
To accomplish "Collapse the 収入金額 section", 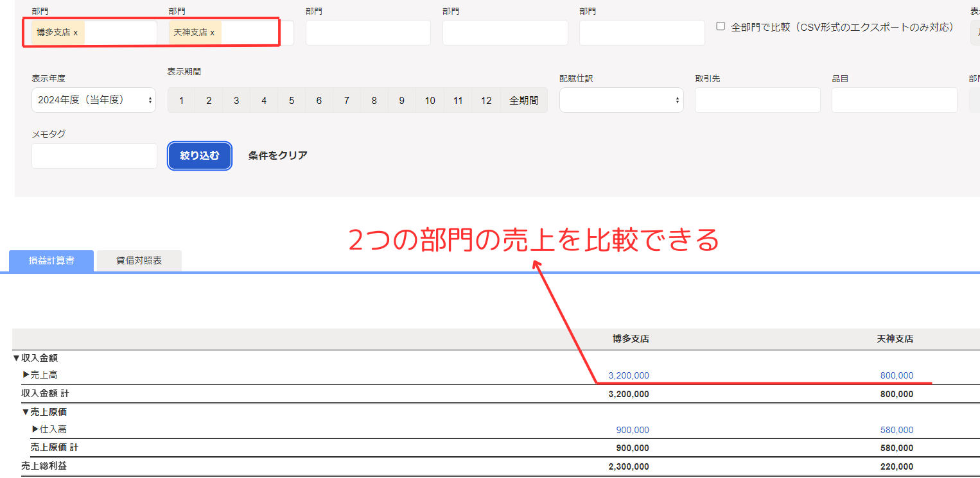I will [x=17, y=358].
